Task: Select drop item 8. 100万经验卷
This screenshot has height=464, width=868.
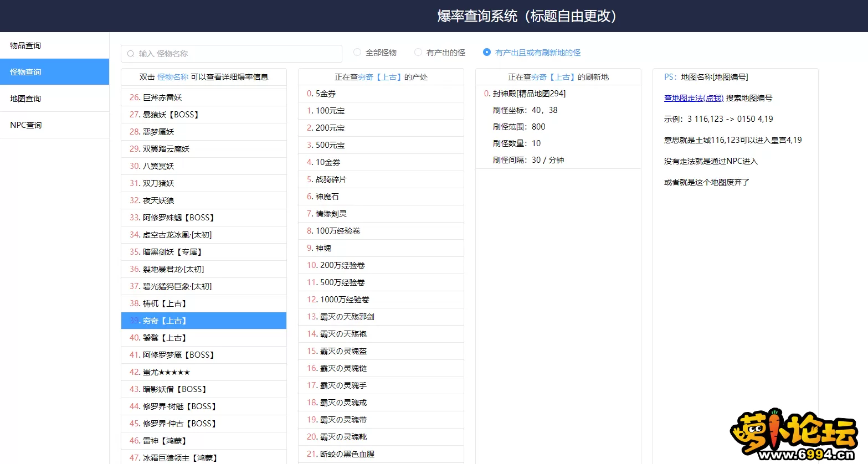Action: click(381, 231)
